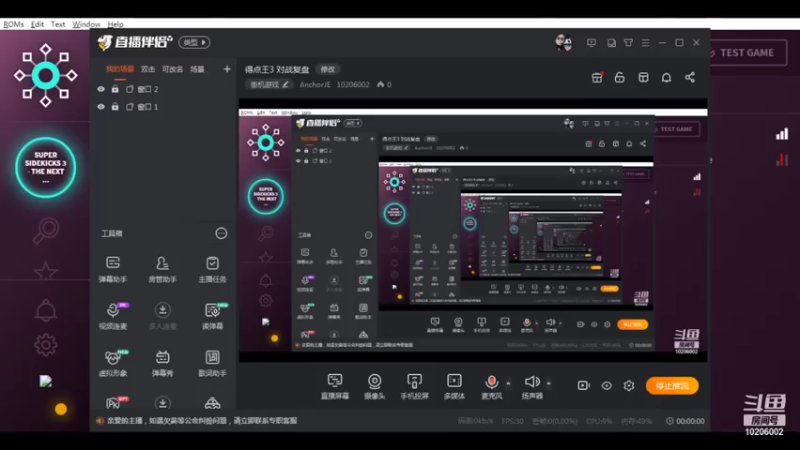Click the share icon in room header

coord(690,78)
